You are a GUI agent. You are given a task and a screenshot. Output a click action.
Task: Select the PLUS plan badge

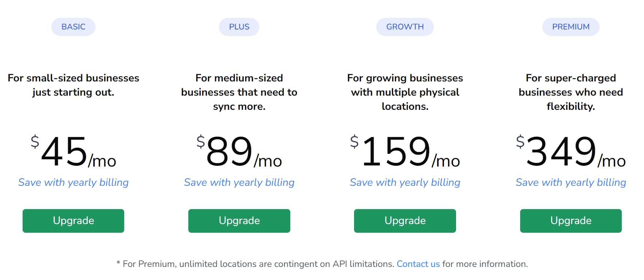(x=239, y=27)
